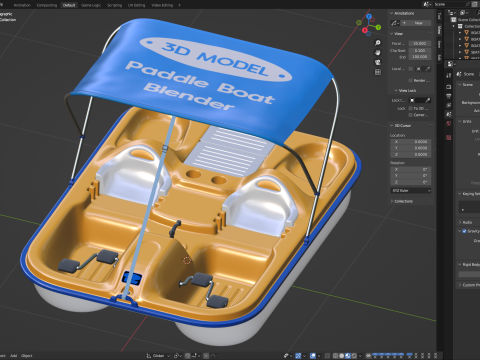Toggle proportional editing in viewport header
Screen dimensions: 480x360
coord(206,356)
